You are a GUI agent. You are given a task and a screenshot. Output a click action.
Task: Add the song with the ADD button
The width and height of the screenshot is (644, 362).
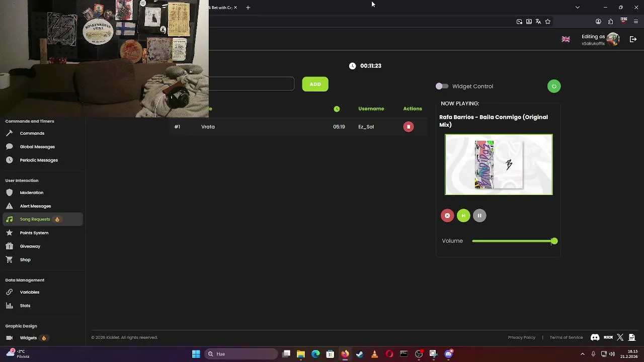click(x=315, y=84)
